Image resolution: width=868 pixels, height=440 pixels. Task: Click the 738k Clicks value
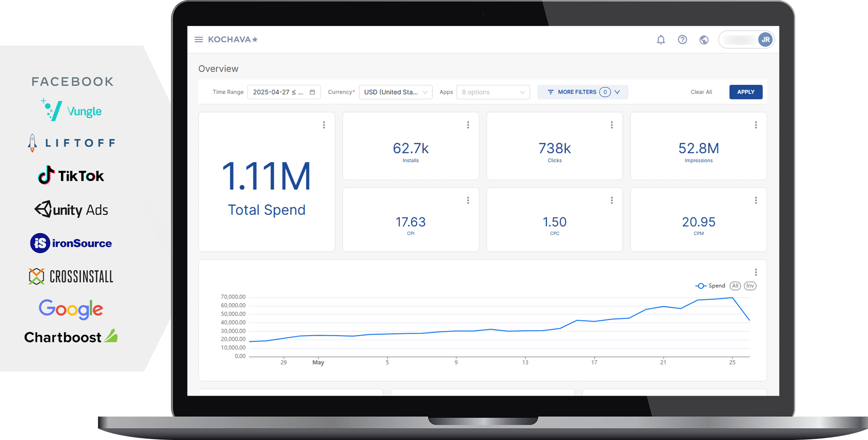tap(555, 148)
